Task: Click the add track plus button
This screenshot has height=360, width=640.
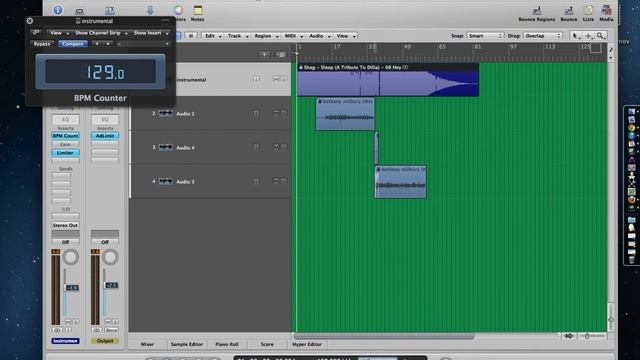Action: 264,54
